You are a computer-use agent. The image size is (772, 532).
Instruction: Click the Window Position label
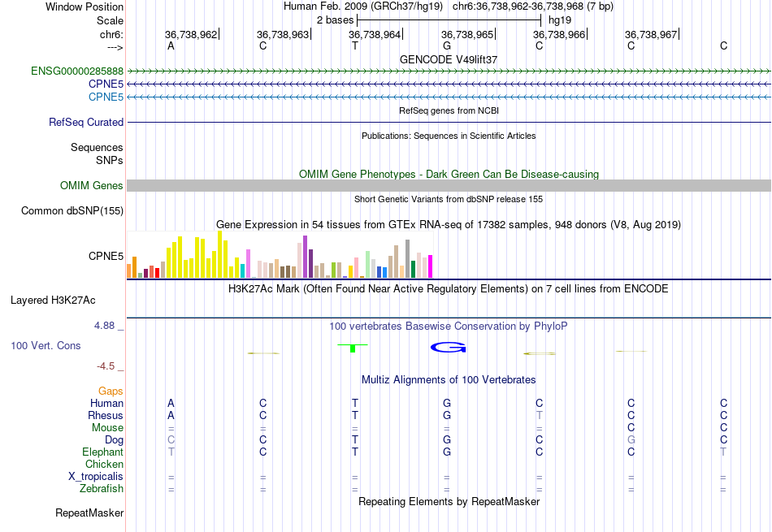85,6
